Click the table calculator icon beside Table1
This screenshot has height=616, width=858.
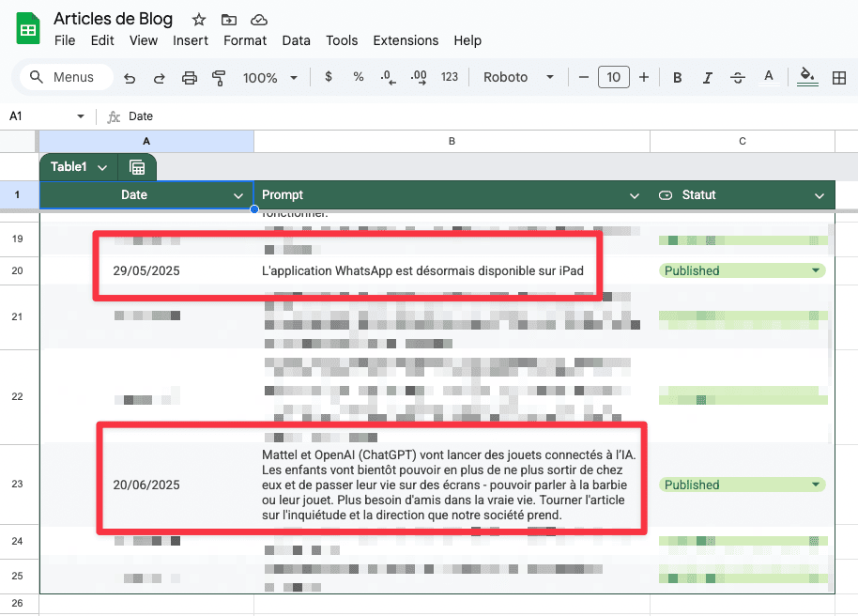(x=137, y=167)
